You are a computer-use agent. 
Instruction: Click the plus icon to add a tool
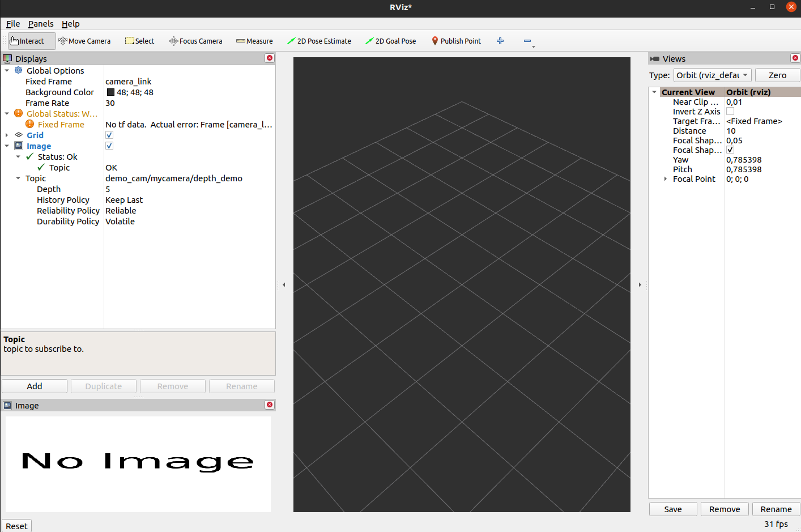500,41
